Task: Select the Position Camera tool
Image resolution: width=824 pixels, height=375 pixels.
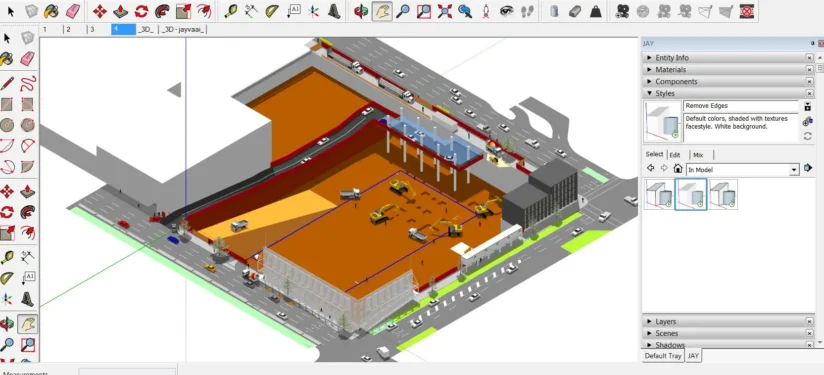Action: [x=486, y=11]
